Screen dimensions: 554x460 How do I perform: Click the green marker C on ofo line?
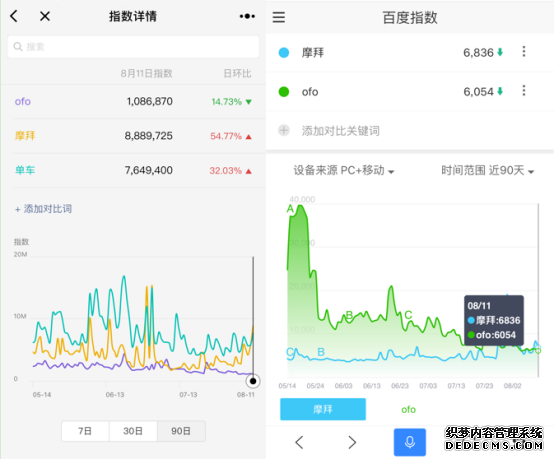pos(408,314)
